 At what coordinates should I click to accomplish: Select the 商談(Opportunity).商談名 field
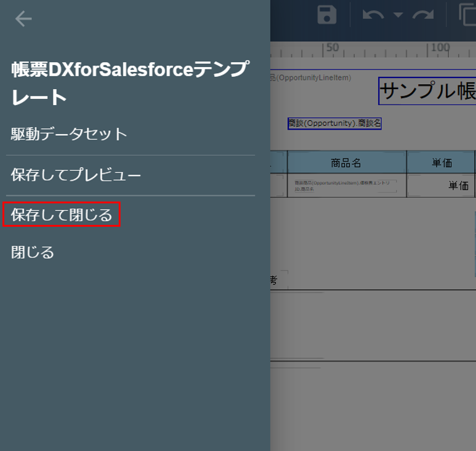[334, 124]
